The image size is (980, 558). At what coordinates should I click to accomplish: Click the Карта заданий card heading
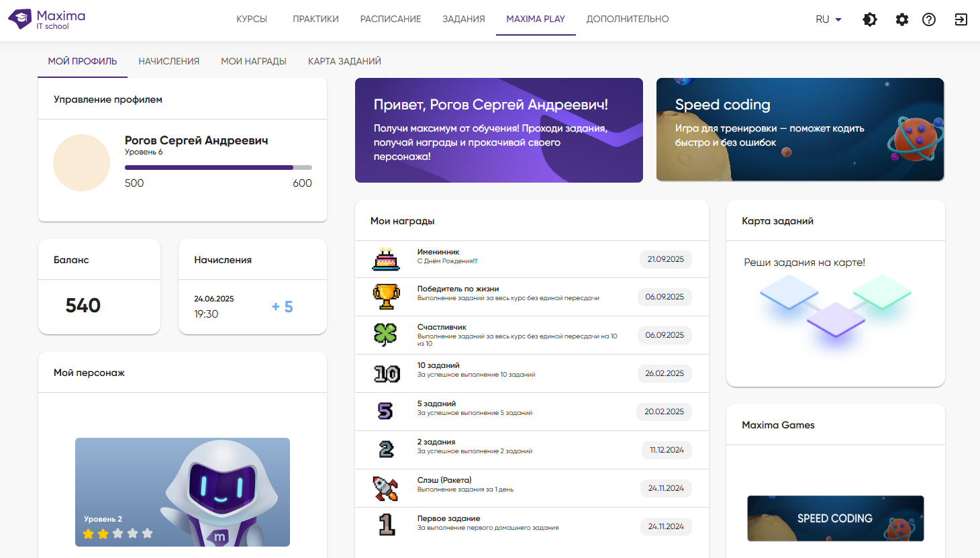[x=777, y=221]
